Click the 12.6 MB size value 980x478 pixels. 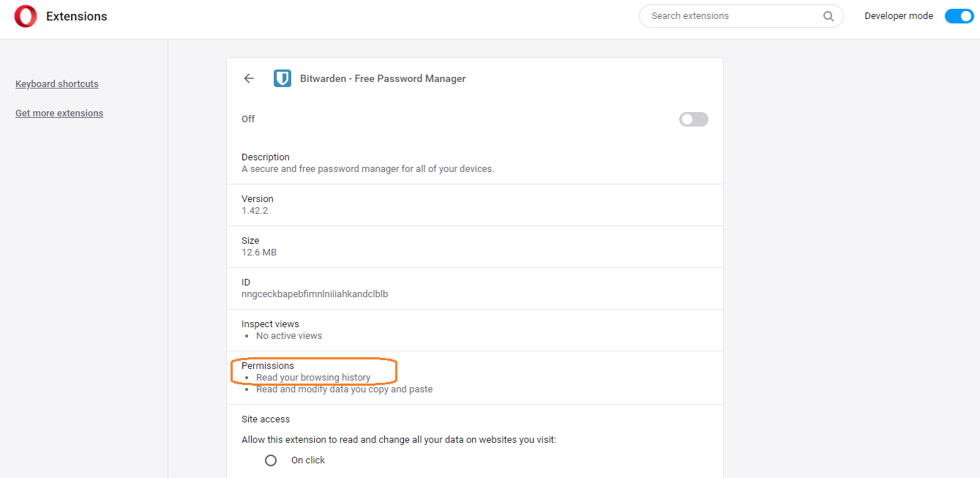click(259, 253)
